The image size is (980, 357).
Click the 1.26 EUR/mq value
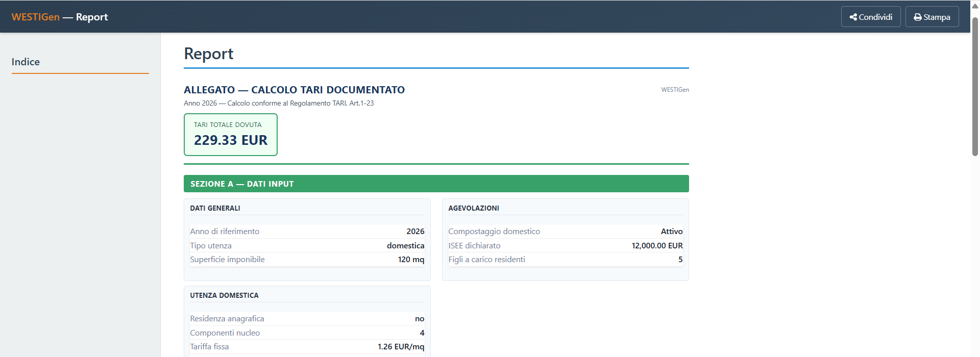[x=401, y=347]
